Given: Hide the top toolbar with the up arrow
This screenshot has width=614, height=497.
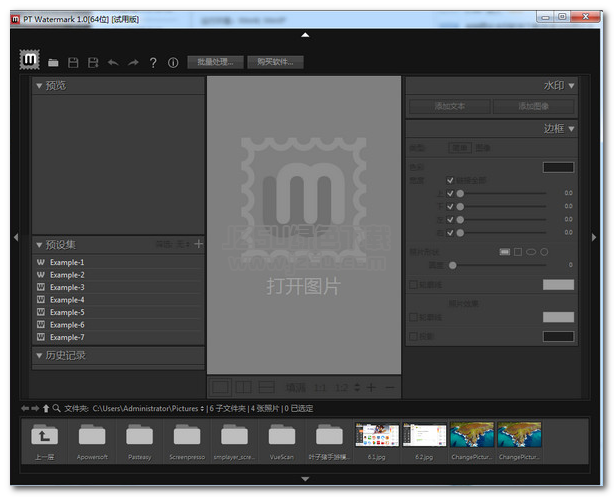Looking at the screenshot, I should [x=305, y=35].
